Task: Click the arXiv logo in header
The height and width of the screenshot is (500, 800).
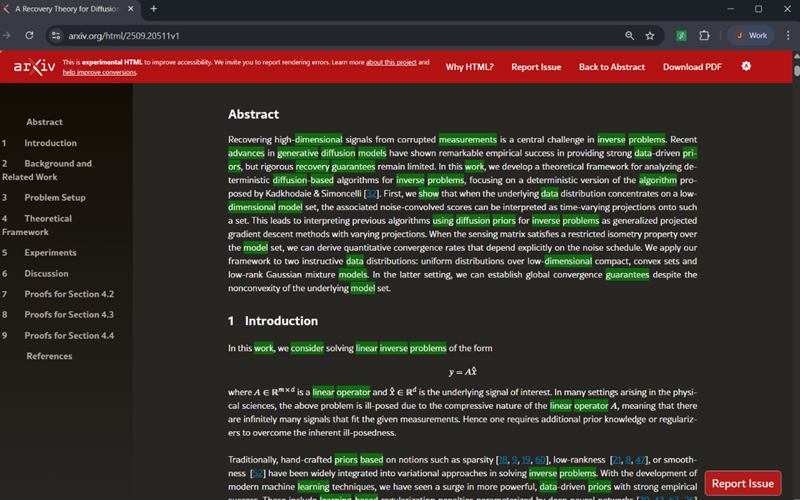Action: (32, 67)
